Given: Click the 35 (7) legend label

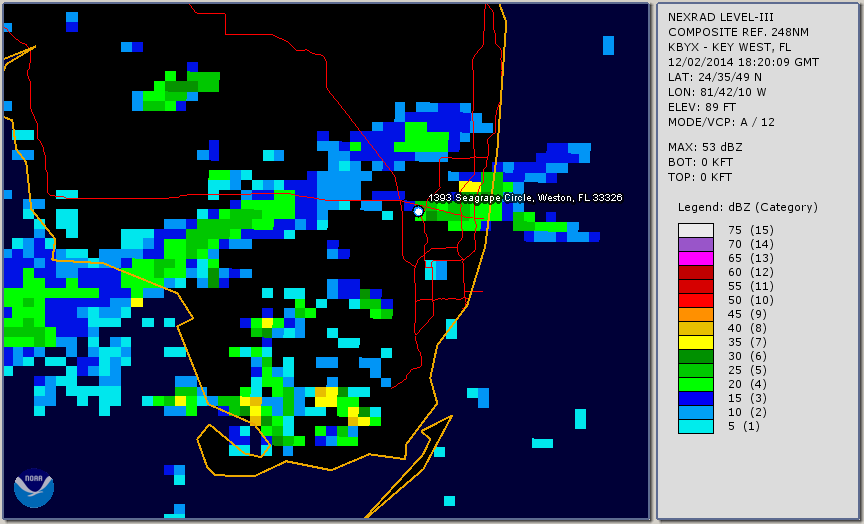Looking at the screenshot, I should pos(747,342).
